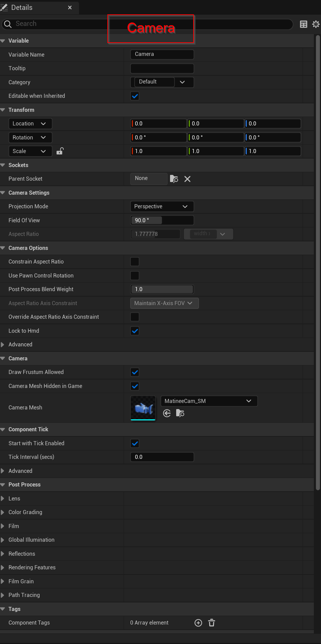Collapse the Post Process section

pos(3,485)
